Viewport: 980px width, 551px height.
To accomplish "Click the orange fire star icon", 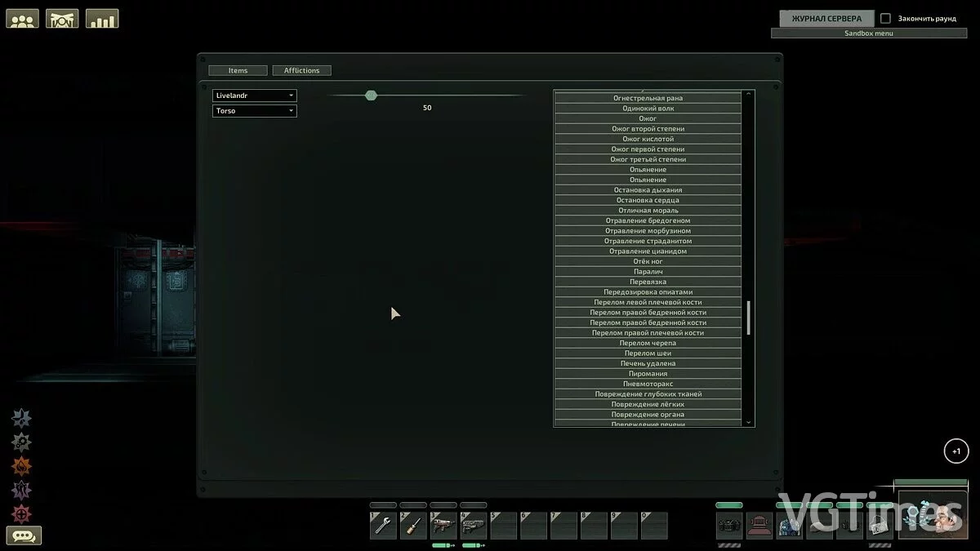I will [x=21, y=466].
